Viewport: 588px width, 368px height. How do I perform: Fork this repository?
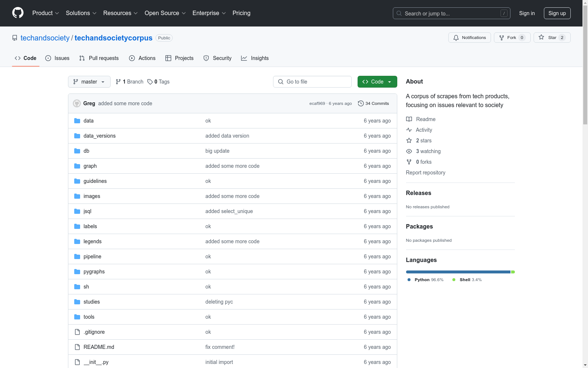pos(512,38)
